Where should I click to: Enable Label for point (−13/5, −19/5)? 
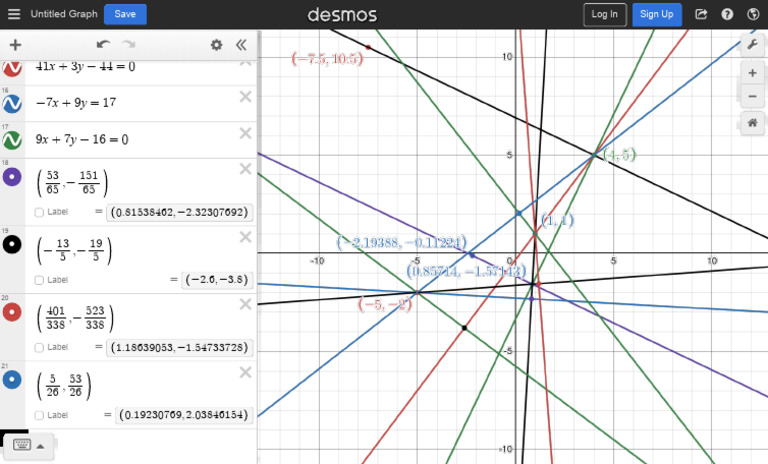39,280
